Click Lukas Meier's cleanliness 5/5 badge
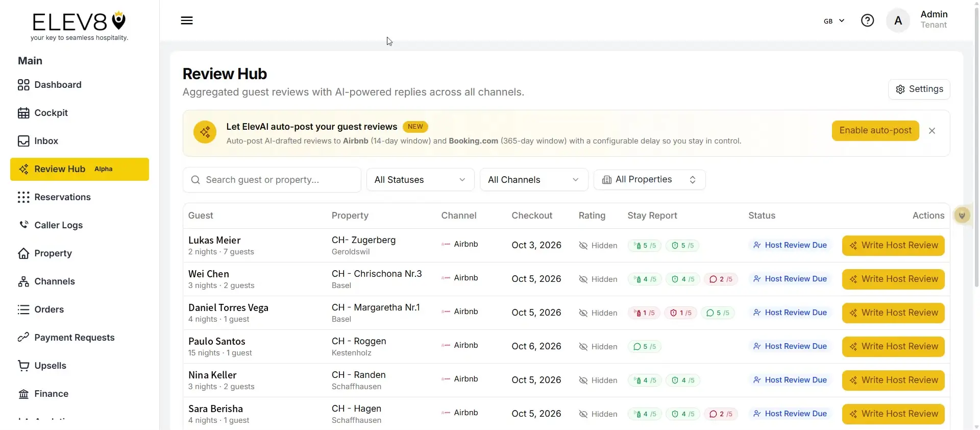The image size is (980, 430). coord(645,246)
